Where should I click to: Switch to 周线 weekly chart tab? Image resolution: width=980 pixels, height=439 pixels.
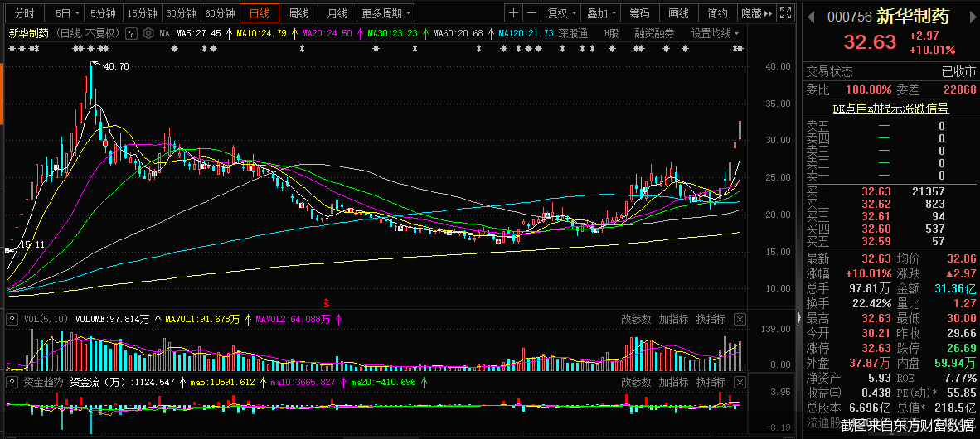(298, 13)
